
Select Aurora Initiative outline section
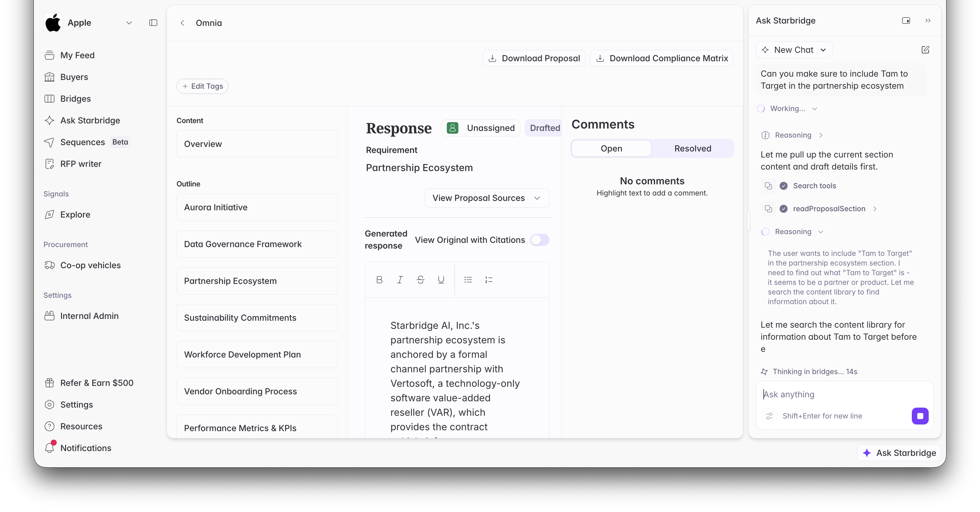tap(257, 207)
